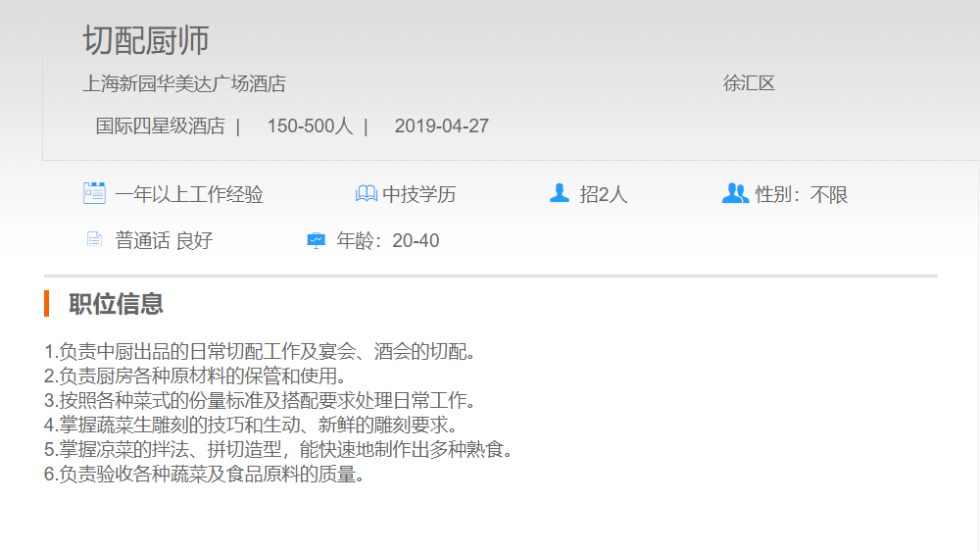The image size is (980, 552).
Task: Click the 中技学历 education text
Action: click(x=419, y=195)
